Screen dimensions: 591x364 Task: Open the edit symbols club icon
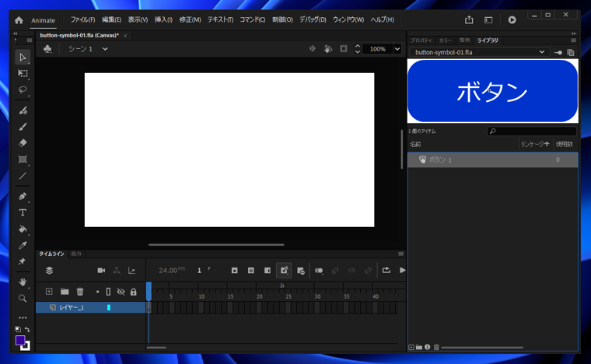(x=47, y=49)
